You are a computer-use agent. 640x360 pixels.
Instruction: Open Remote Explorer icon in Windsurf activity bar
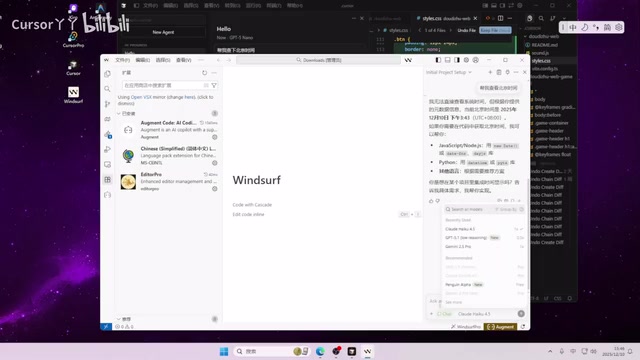click(107, 164)
